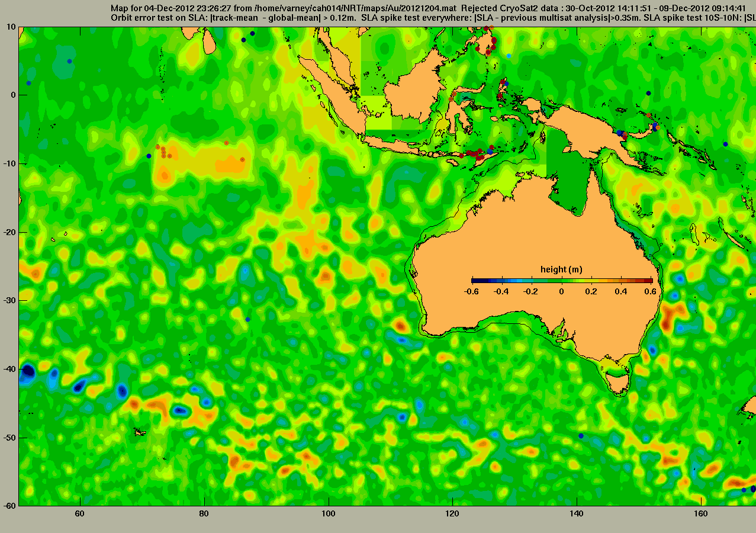Click the large dark blue eddy near 51E, 40S
Screen dimensions: 756x533
[x=27, y=372]
